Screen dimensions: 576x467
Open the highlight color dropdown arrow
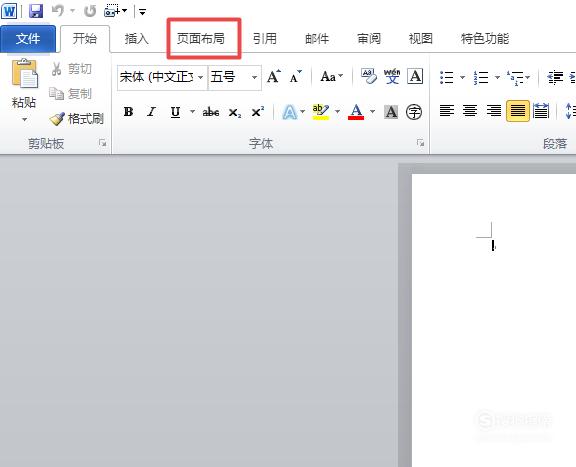point(337,111)
